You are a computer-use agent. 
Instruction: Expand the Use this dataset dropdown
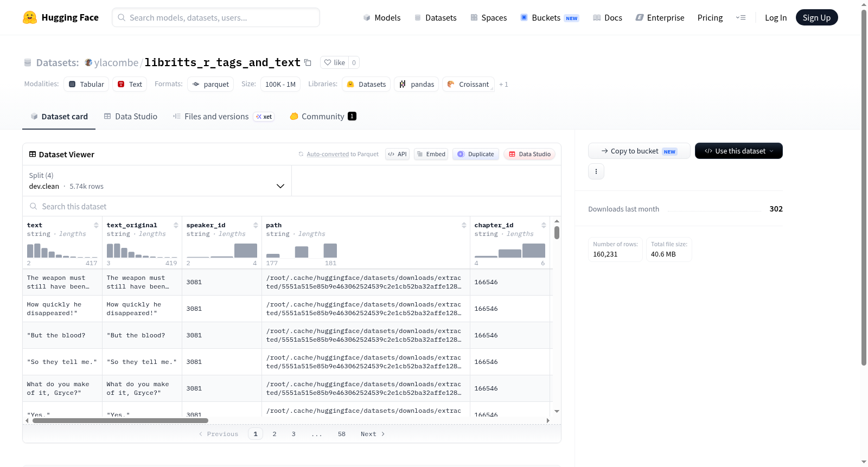(739, 151)
